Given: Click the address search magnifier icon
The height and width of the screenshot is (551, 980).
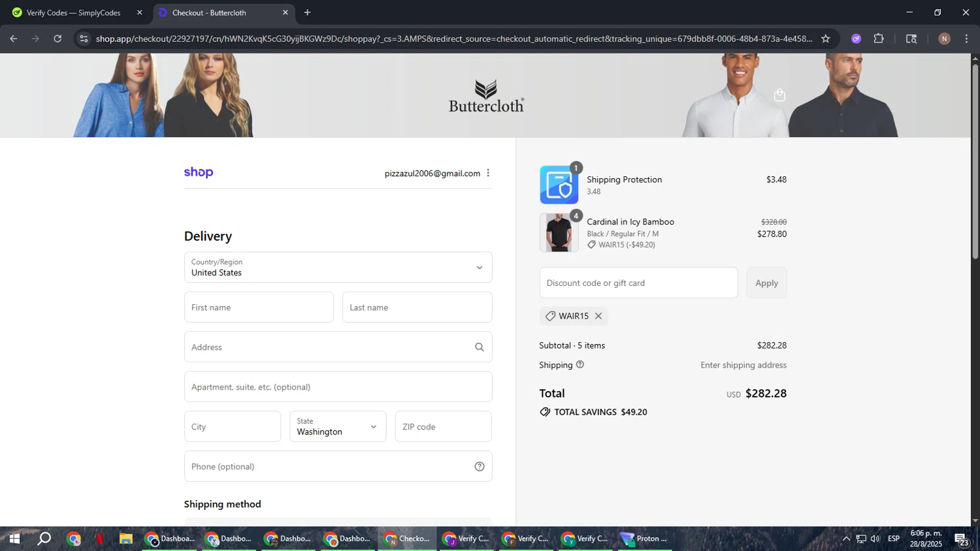Looking at the screenshot, I should click(480, 347).
